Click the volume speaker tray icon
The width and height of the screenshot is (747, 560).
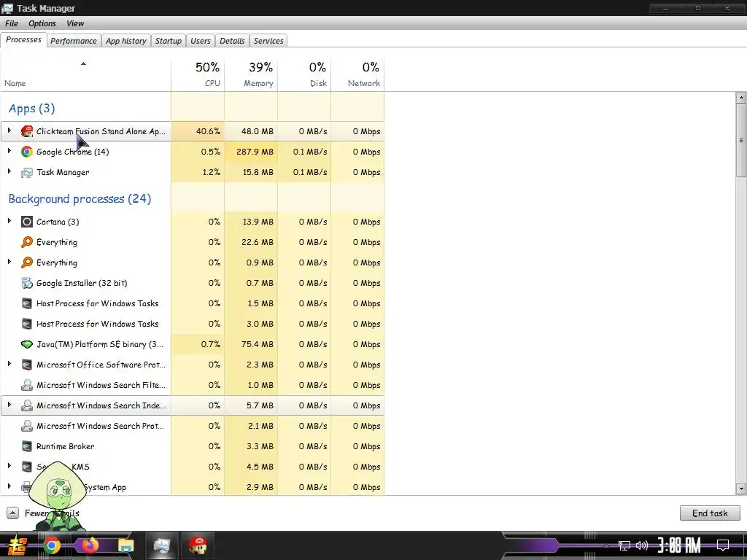click(642, 545)
